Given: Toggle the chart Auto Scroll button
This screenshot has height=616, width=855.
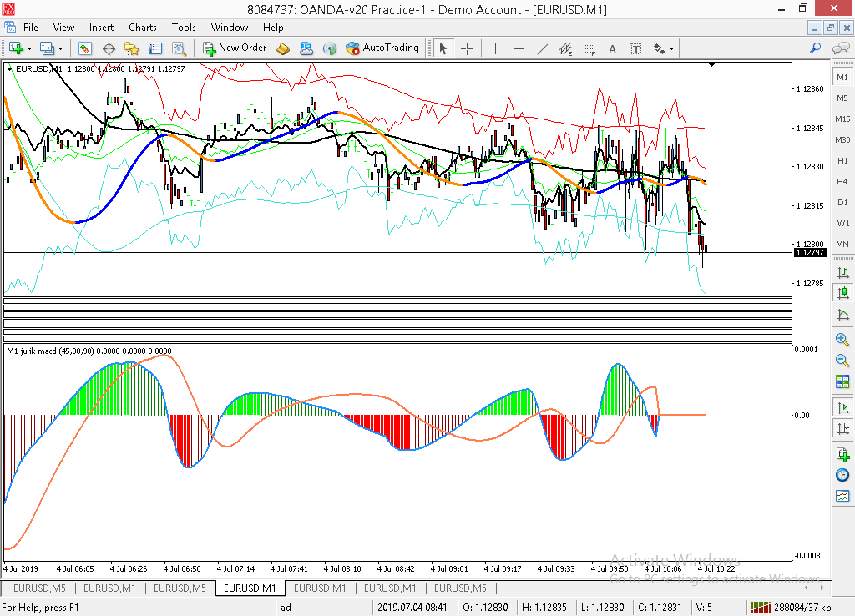Looking at the screenshot, I should point(842,407).
